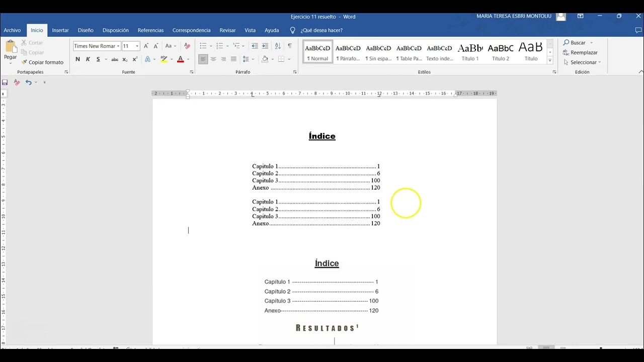644x362 pixels.
Task: Increase font size with grow icon
Action: 146,46
